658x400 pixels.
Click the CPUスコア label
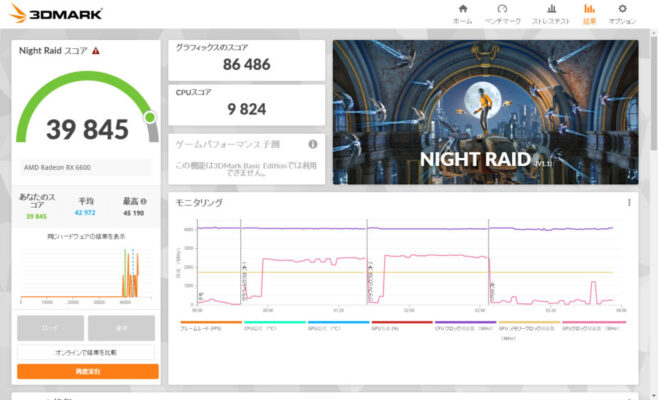(193, 92)
